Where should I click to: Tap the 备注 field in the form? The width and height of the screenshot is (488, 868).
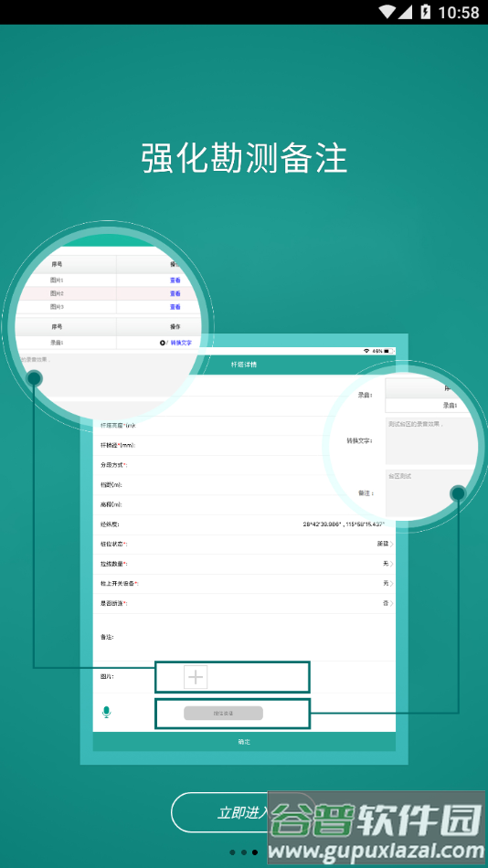click(244, 637)
